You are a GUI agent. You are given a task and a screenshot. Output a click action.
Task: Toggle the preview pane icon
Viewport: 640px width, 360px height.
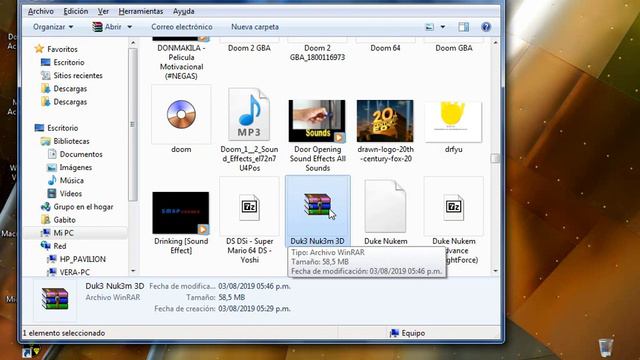point(463,27)
